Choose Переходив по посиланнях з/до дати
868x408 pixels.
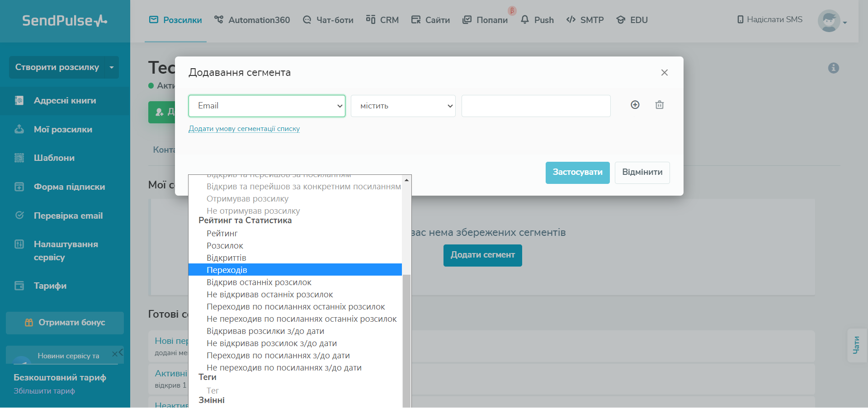(x=295, y=355)
